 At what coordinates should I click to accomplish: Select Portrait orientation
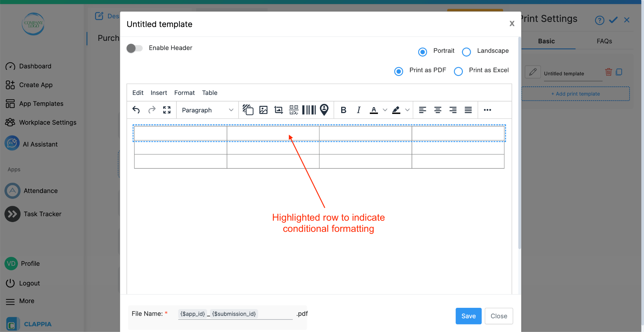(x=423, y=52)
